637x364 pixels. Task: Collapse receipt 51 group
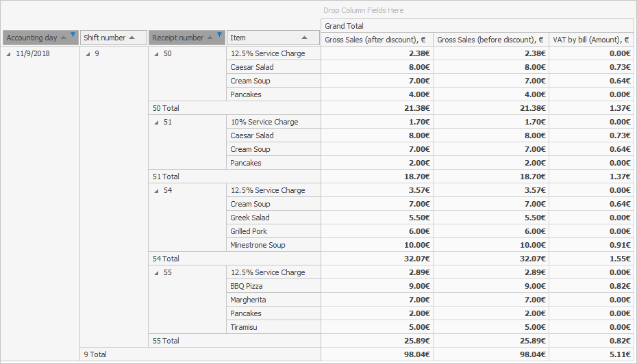point(156,122)
